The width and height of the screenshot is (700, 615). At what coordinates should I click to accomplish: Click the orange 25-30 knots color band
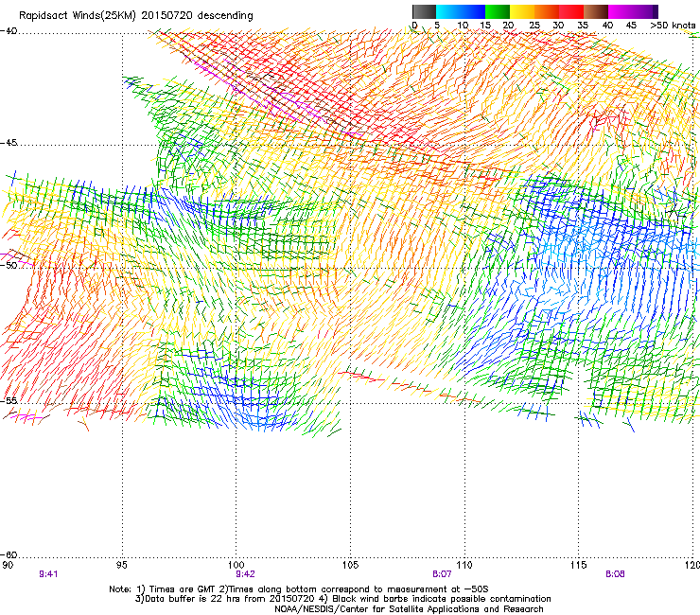[547, 11]
